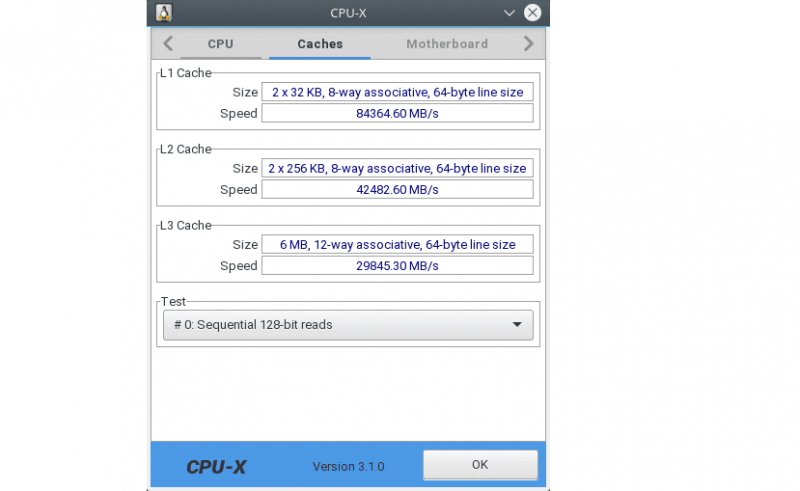Close the CPU-X window

pyautogui.click(x=532, y=13)
